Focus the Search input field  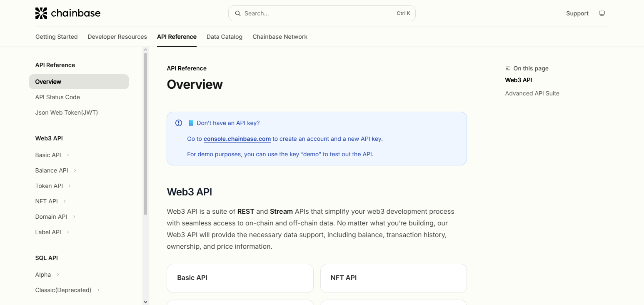pyautogui.click(x=322, y=13)
